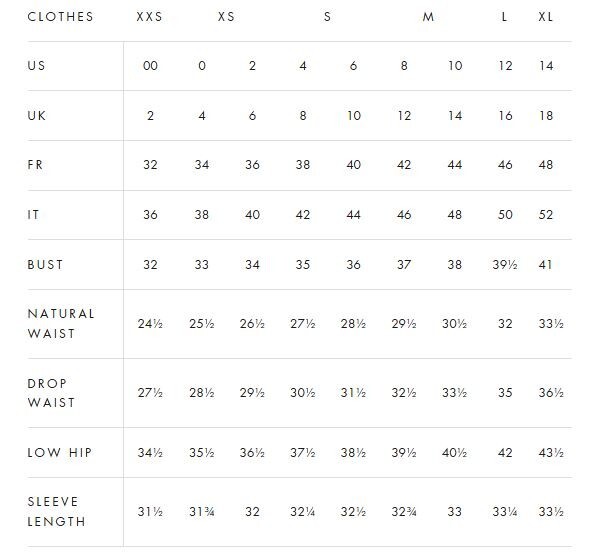
Task: Select the IT size 52 cell
Action: click(545, 214)
